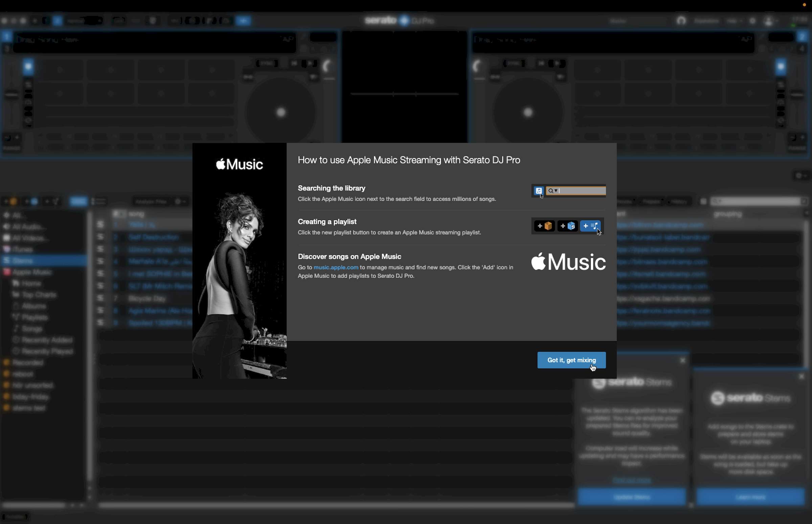Open Serato settings via the top-bar gear icon
The height and width of the screenshot is (524, 812).
(752, 21)
